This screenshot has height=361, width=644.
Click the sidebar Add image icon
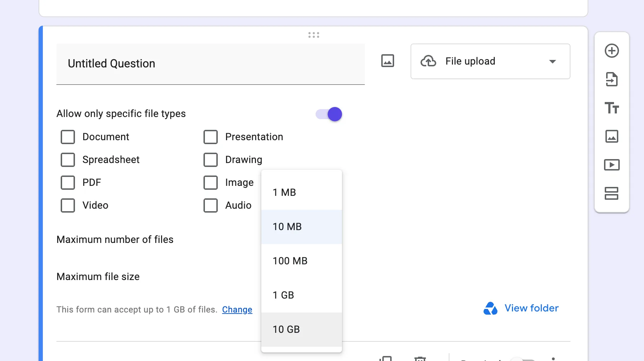point(612,136)
